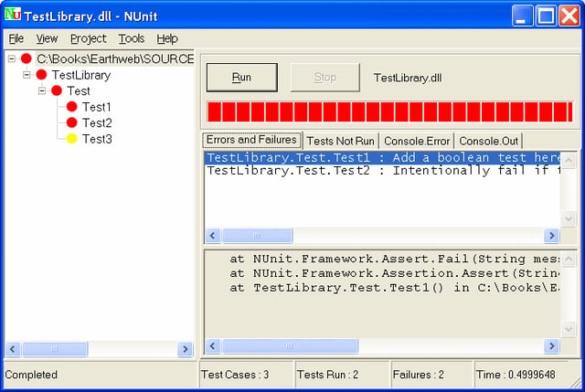The height and width of the screenshot is (392, 585).
Task: Click the failures list scroll-left arrow
Action: [213, 236]
